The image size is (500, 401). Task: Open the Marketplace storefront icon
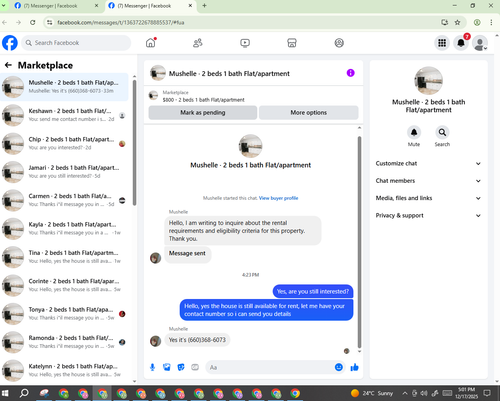[x=292, y=43]
